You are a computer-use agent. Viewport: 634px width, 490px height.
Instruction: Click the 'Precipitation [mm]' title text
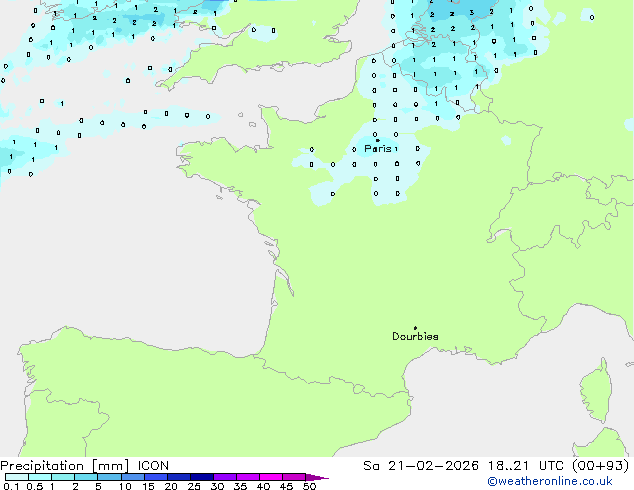pyautogui.click(x=65, y=466)
